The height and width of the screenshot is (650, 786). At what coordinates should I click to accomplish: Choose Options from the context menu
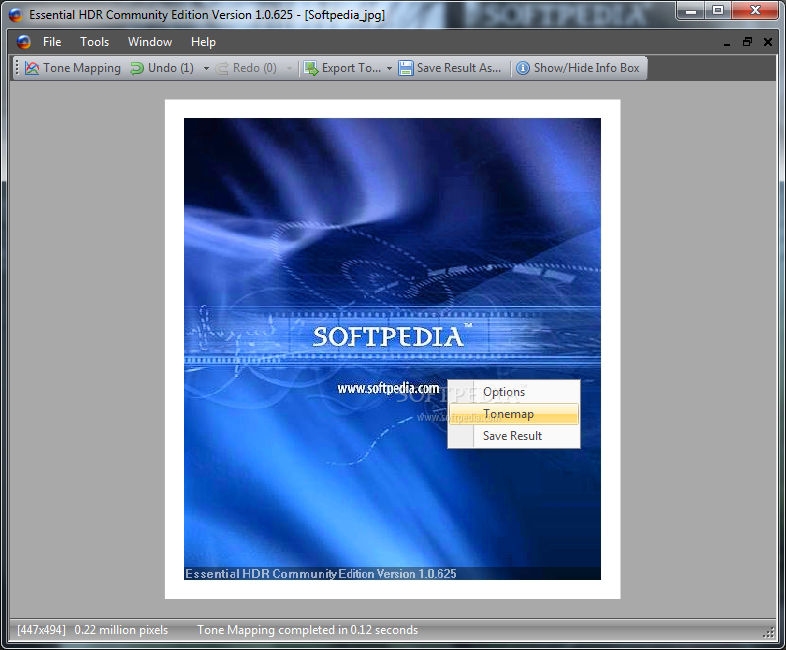pyautogui.click(x=514, y=392)
